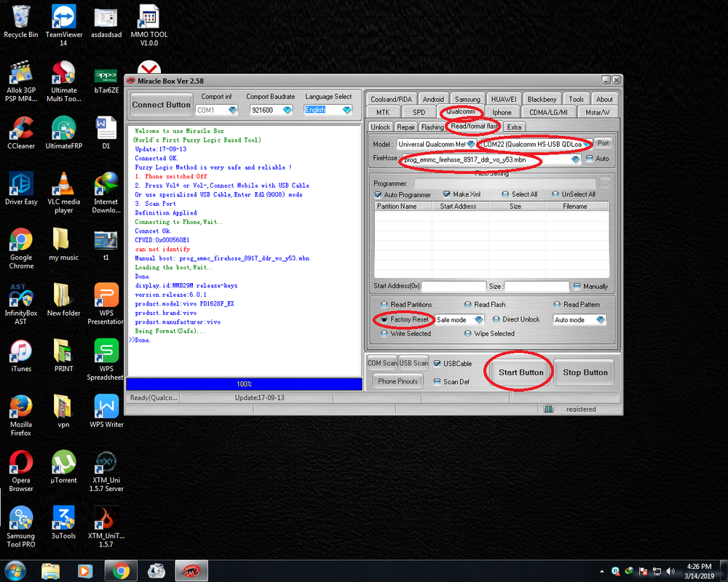Open 3uTools desktop shortcut
728x582 pixels.
[x=63, y=523]
